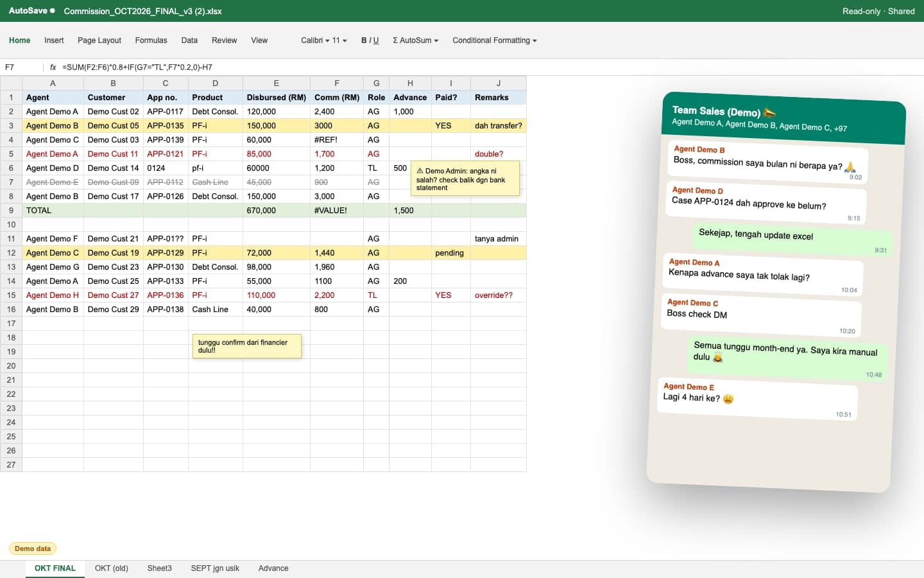Select the 'tanya admin' remark cell
Image resolution: width=924 pixels, height=578 pixels.
(499, 239)
